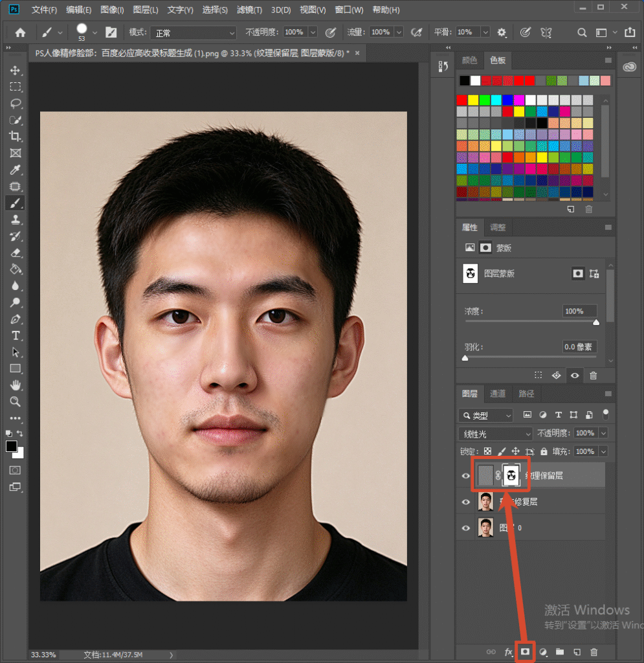The image size is (644, 663).
Task: Switch to the 通道 tab
Action: (x=497, y=394)
